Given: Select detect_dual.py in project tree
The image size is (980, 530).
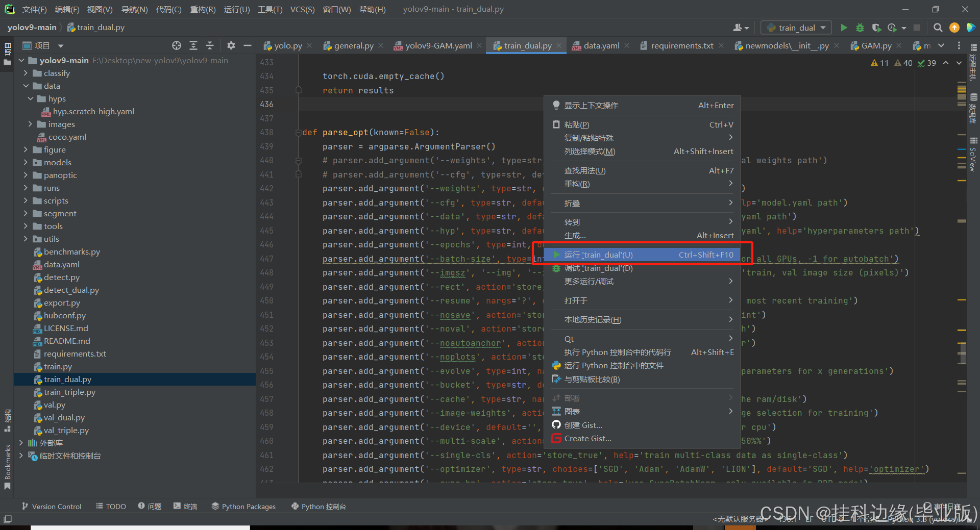Looking at the screenshot, I should tap(71, 290).
